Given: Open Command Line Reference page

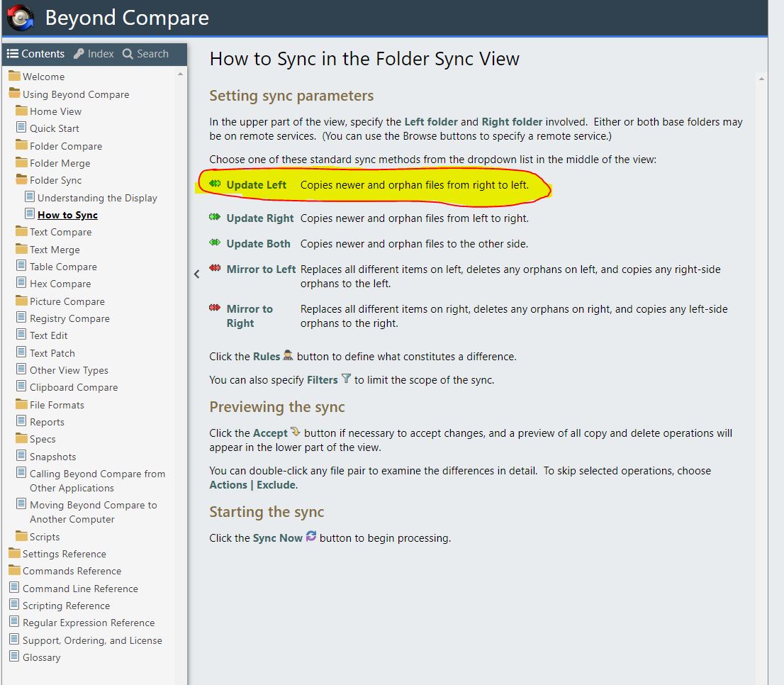Looking at the screenshot, I should click(x=74, y=589).
